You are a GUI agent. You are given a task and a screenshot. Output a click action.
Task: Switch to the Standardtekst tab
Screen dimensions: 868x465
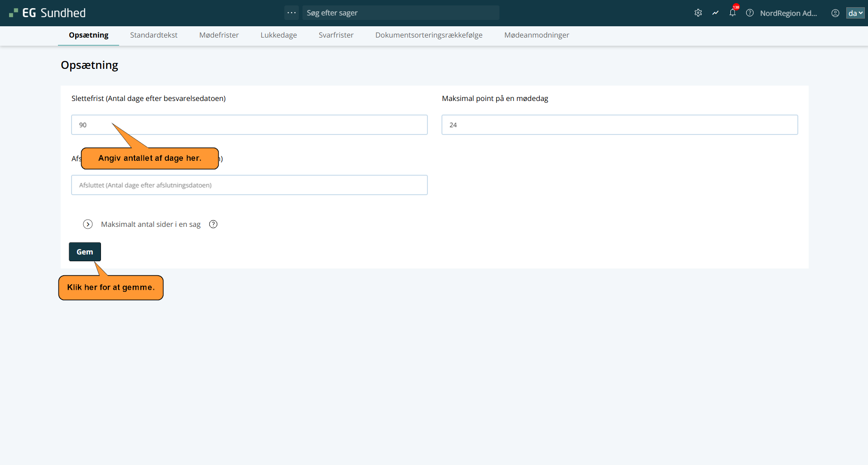tap(153, 35)
